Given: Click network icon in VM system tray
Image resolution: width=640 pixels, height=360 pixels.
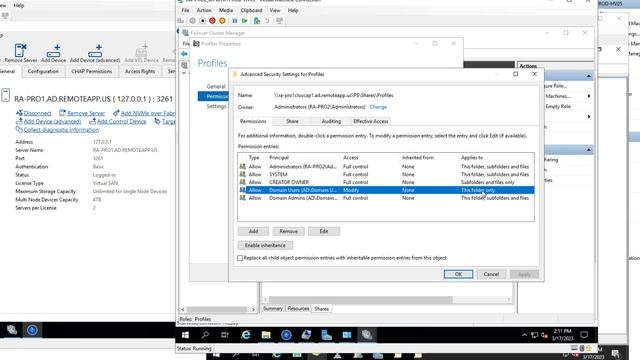Looking at the screenshot, I should [x=534, y=335].
